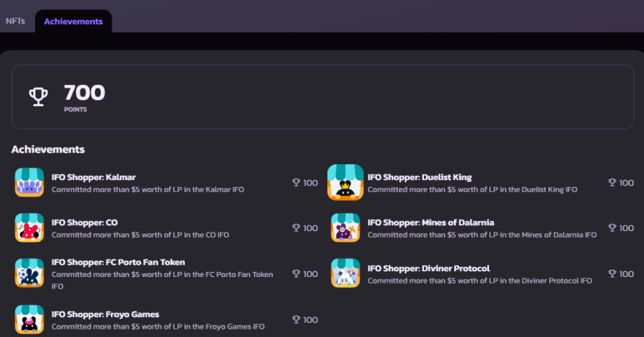Click the Froyo Games IFO description text
Screen dimensions: 644x337
[x=157, y=326]
